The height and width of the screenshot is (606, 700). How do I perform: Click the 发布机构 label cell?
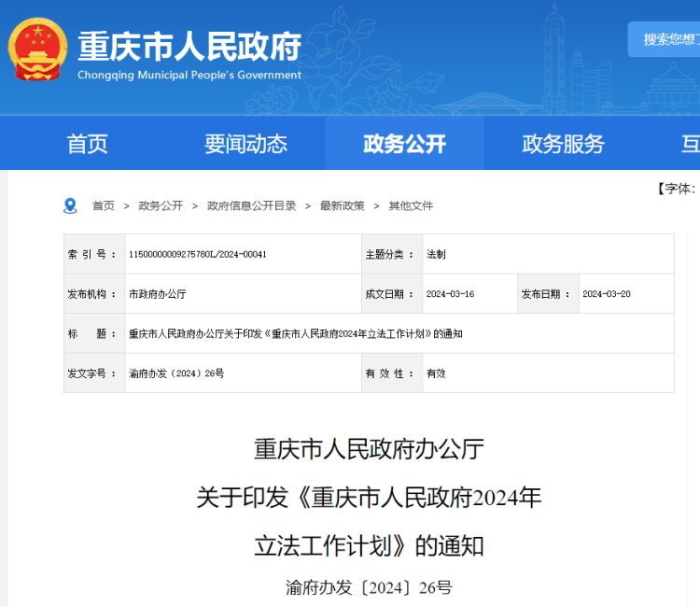point(94,294)
